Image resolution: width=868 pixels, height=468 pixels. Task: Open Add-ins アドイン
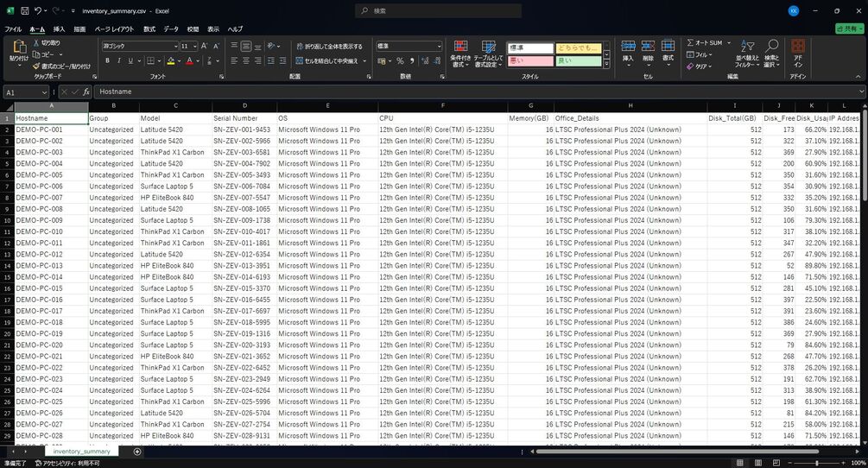click(798, 54)
